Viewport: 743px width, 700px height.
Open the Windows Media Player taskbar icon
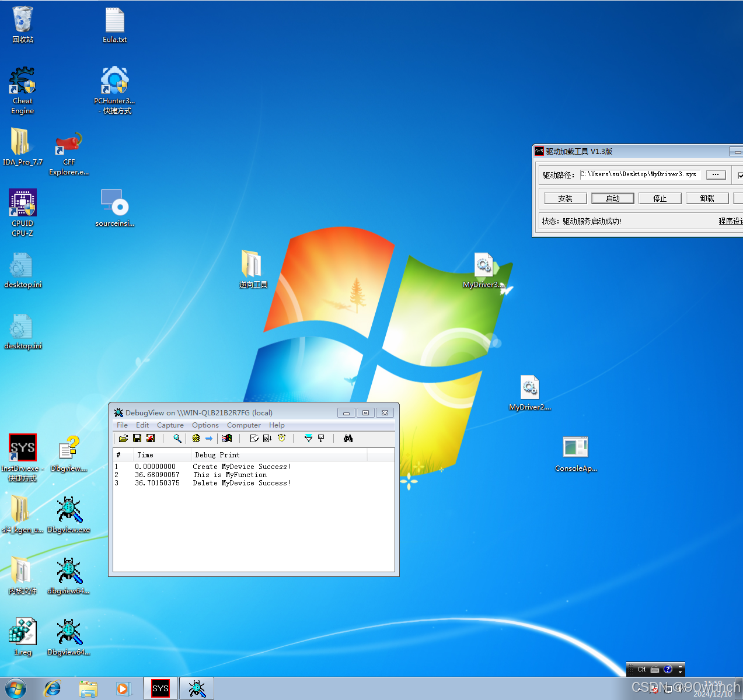coord(123,689)
